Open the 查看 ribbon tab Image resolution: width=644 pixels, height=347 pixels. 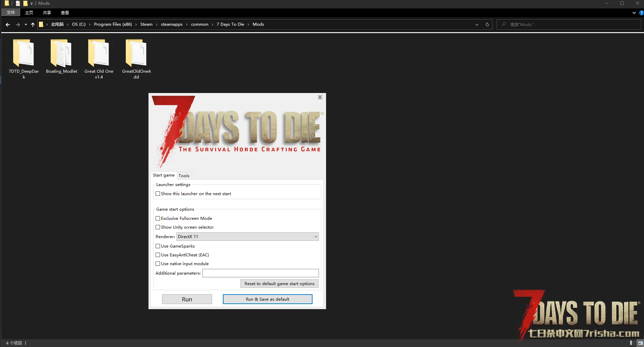tap(65, 13)
